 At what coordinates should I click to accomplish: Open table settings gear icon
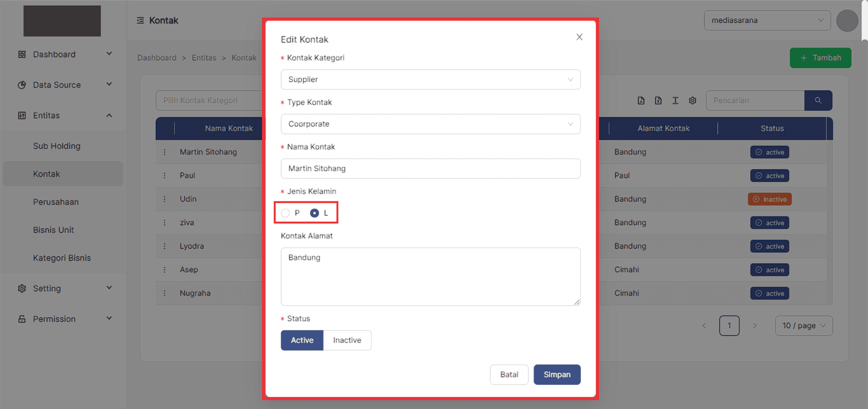693,101
